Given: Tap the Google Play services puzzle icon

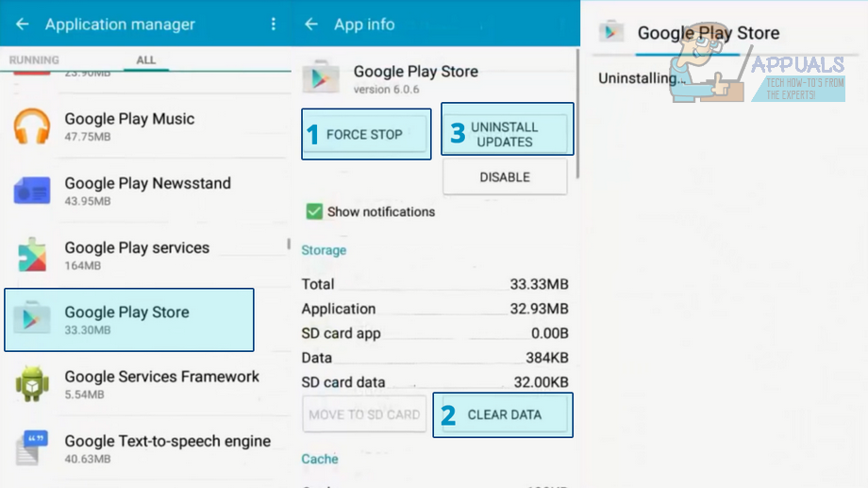Looking at the screenshot, I should 31,255.
